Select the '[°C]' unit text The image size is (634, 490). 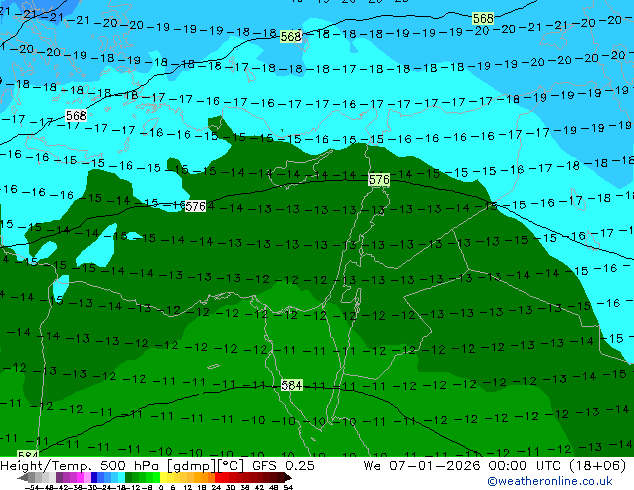pos(230,466)
